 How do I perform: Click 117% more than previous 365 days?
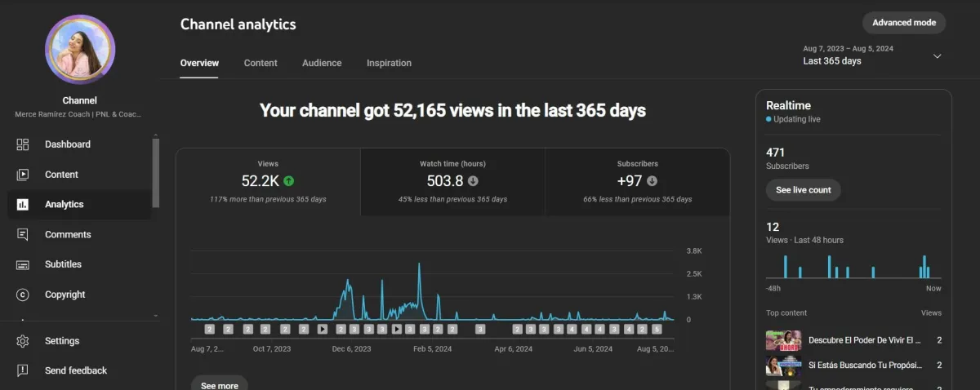tap(268, 199)
